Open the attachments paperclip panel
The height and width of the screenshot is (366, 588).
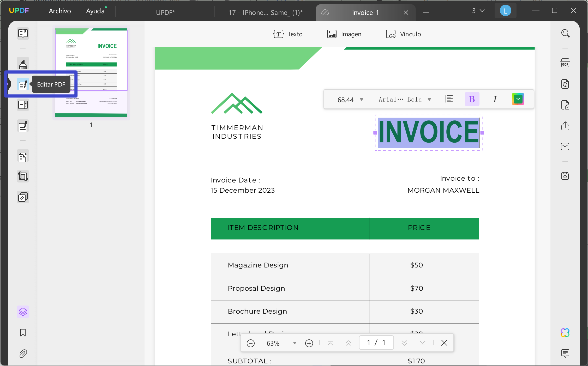pos(23,354)
